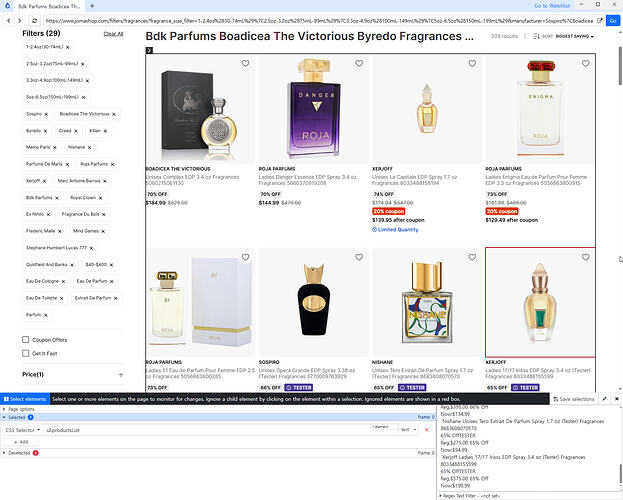
Task: Favorite the Nishane Tero heart icon
Action: tap(472, 257)
